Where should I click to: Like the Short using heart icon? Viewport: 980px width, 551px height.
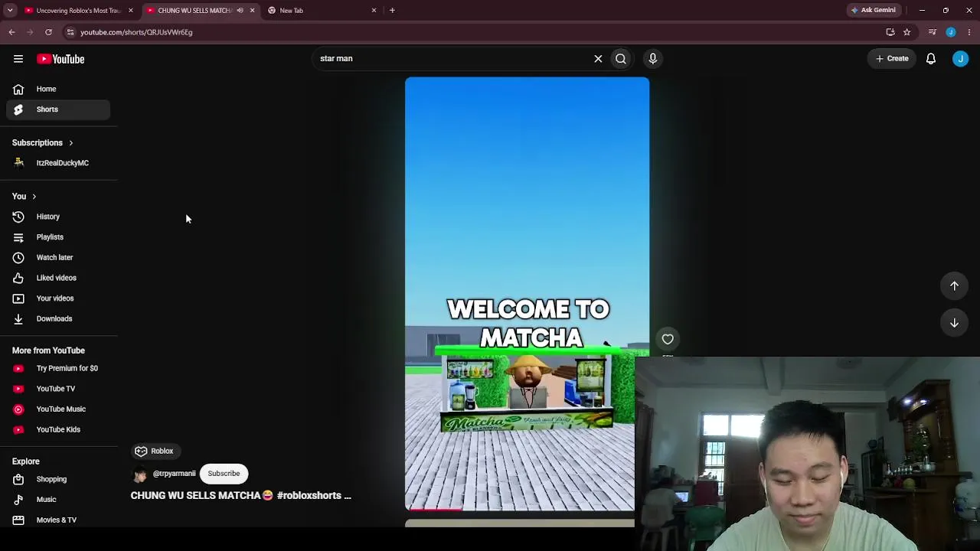click(x=668, y=339)
